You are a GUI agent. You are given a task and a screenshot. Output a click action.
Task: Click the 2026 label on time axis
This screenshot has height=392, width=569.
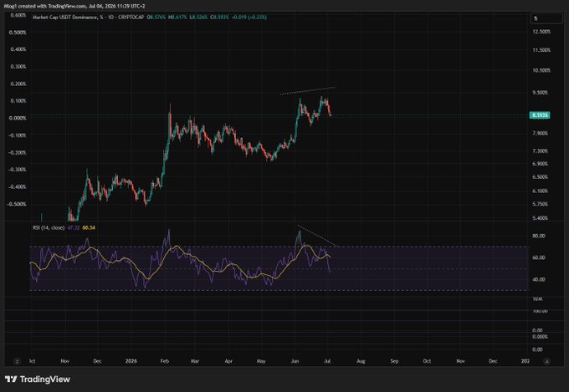click(x=131, y=361)
